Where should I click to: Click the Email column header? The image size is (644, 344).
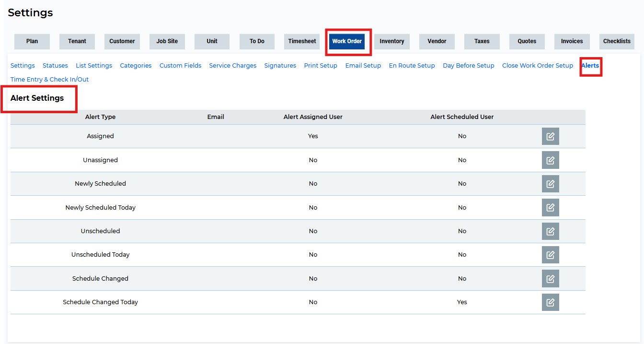[216, 117]
